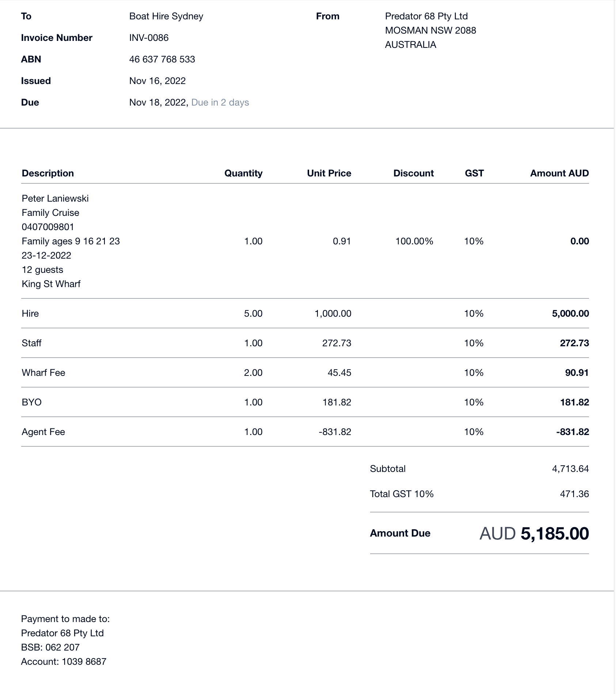Click the invoice number INV-0086
Image resolution: width=616 pixels, height=694 pixels.
tap(149, 38)
